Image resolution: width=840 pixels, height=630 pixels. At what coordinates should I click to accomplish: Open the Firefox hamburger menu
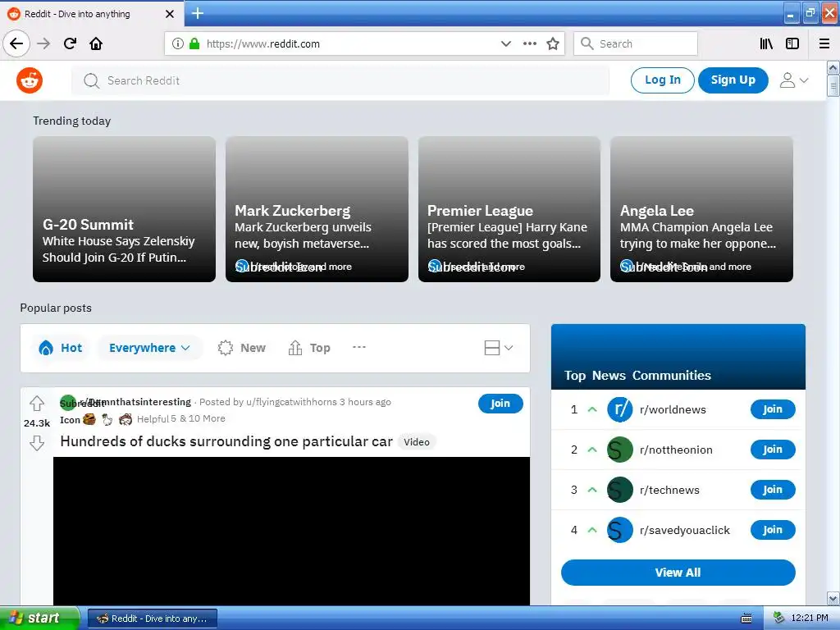click(x=824, y=43)
